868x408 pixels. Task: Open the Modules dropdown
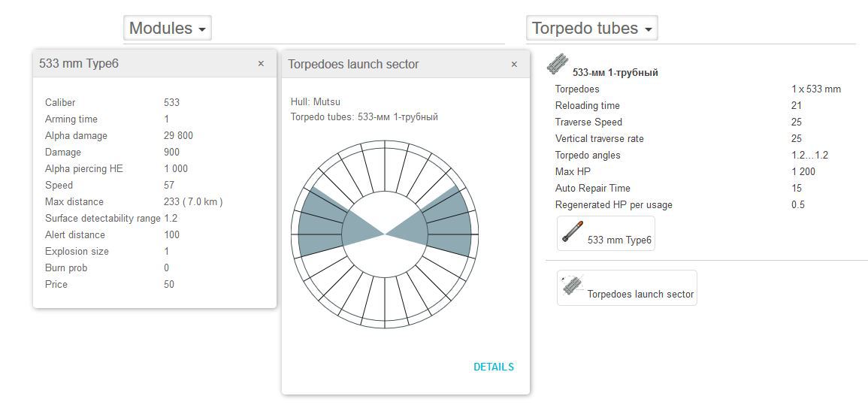tap(167, 29)
